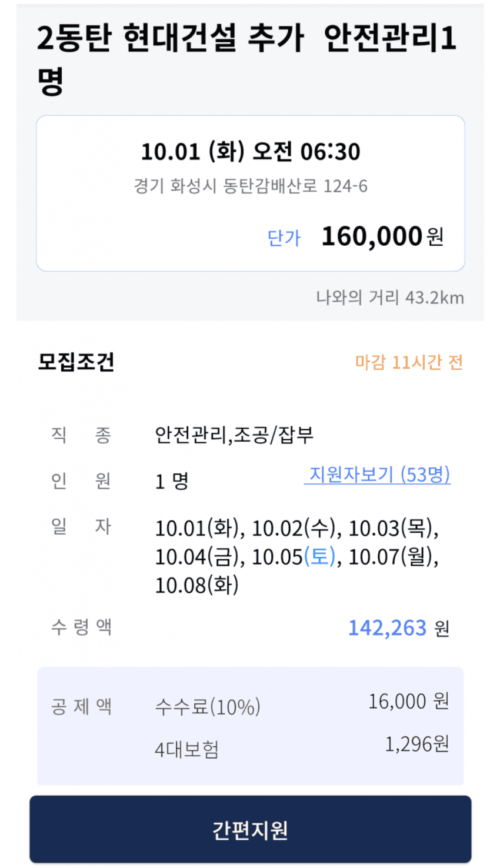Tap the blue (토) Saturday marker
The height and width of the screenshot is (868, 500).
(320, 556)
